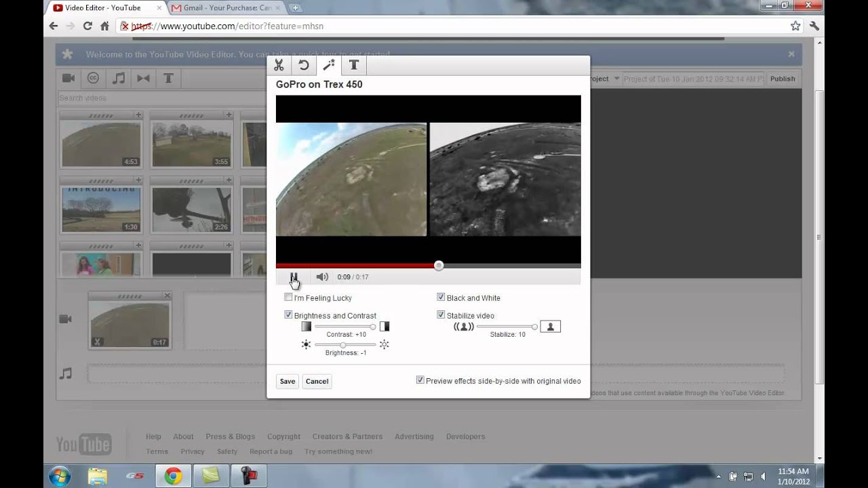The image size is (868, 488).
Task: Pause the preview video
Action: (294, 277)
